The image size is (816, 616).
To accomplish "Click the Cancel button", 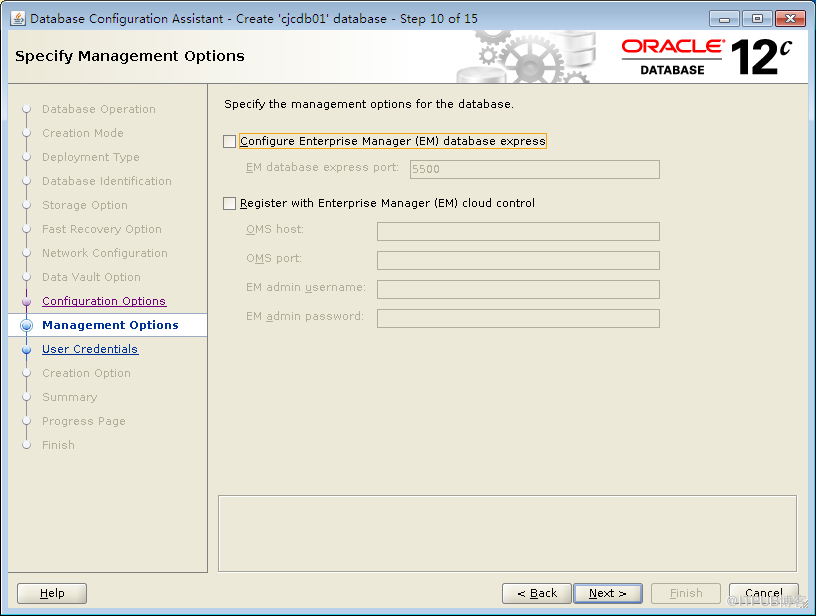I will click(x=763, y=593).
